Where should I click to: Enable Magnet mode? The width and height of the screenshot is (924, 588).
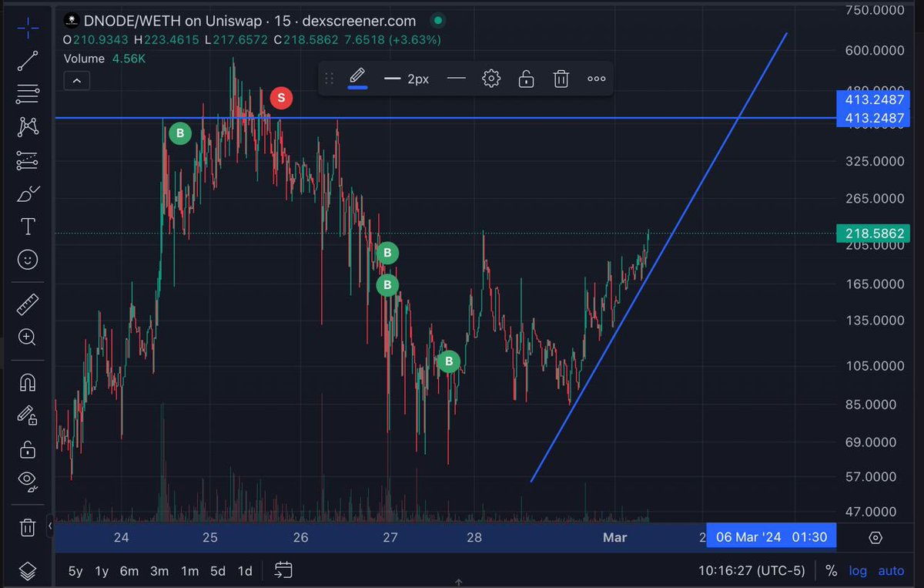27,381
